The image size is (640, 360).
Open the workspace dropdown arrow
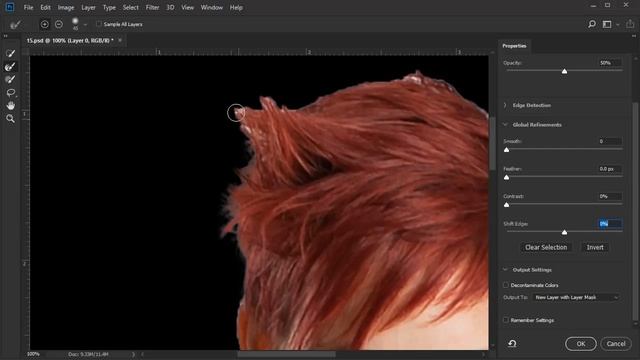pyautogui.click(x=618, y=25)
